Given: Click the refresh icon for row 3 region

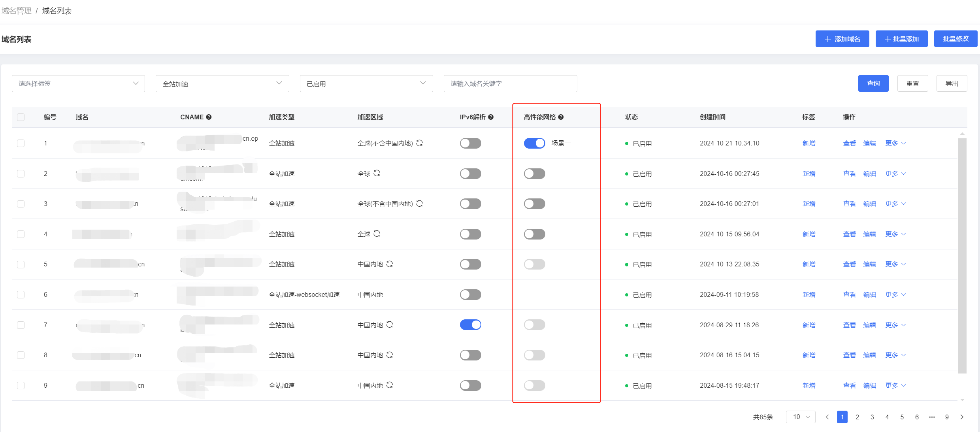Looking at the screenshot, I should click(420, 204).
